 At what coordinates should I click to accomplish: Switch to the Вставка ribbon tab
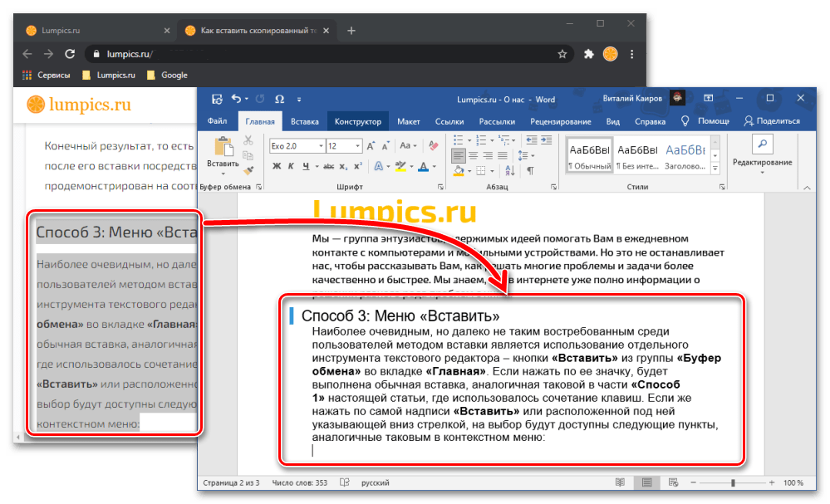click(x=304, y=121)
